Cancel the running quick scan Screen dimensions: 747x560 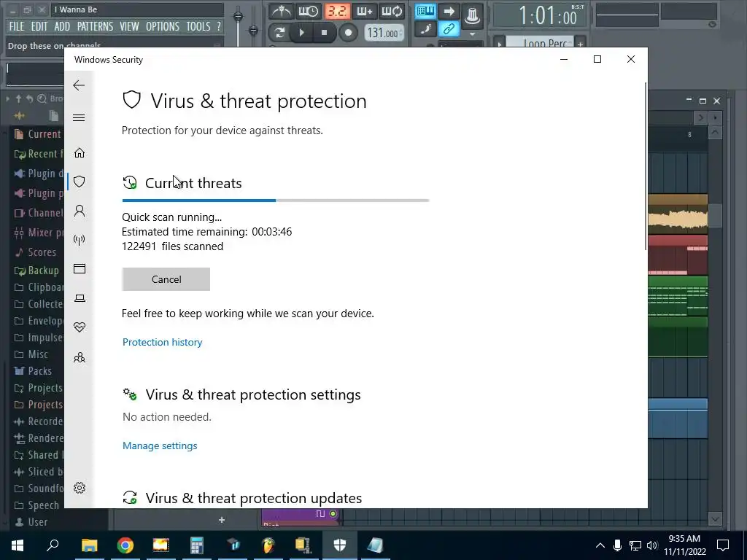pos(166,279)
